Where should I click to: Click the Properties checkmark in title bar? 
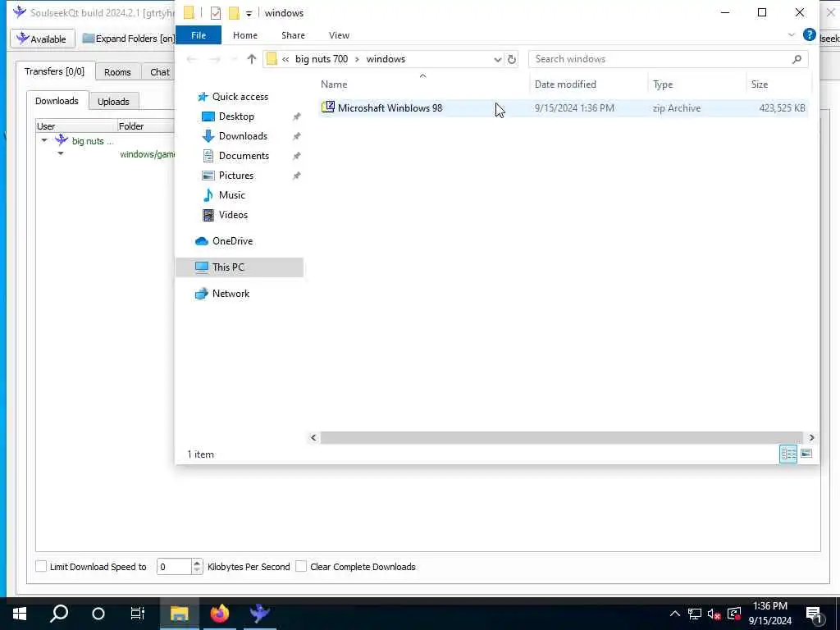216,13
